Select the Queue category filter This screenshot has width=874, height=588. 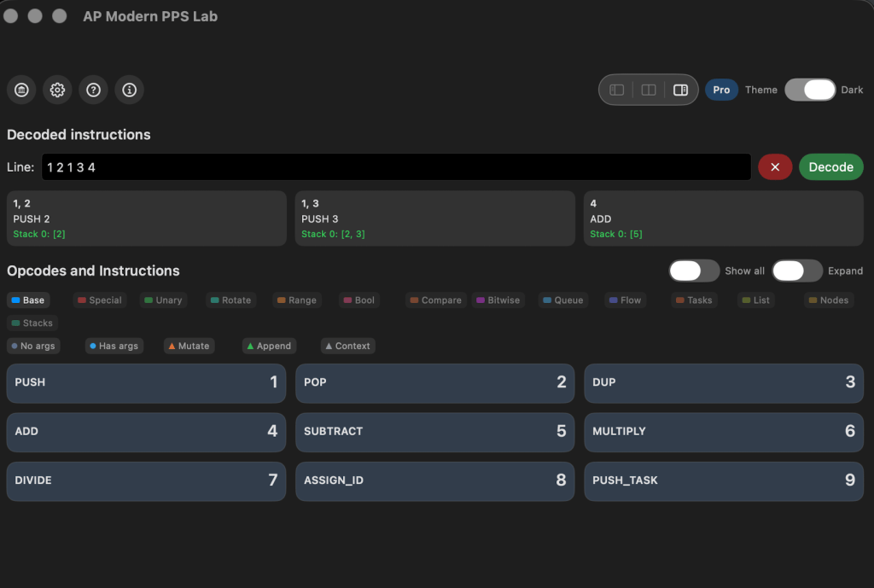click(563, 300)
